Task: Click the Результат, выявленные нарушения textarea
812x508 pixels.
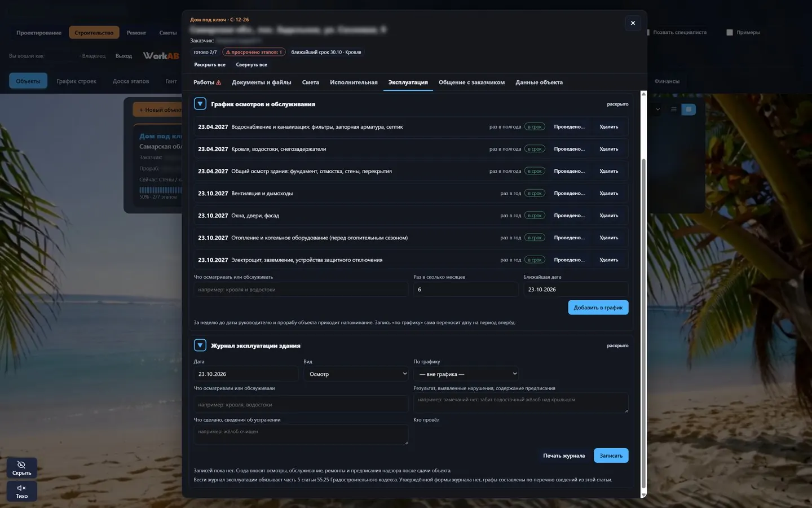Action: click(521, 403)
